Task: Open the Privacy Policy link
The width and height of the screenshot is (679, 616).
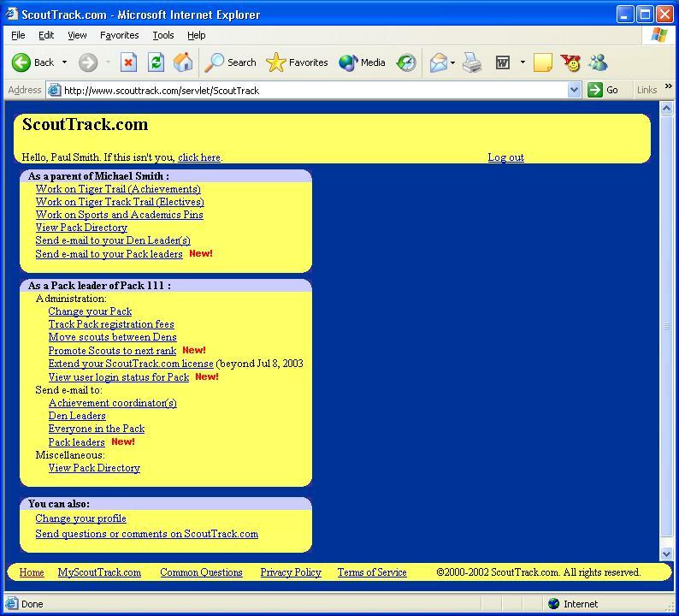Action: click(291, 572)
